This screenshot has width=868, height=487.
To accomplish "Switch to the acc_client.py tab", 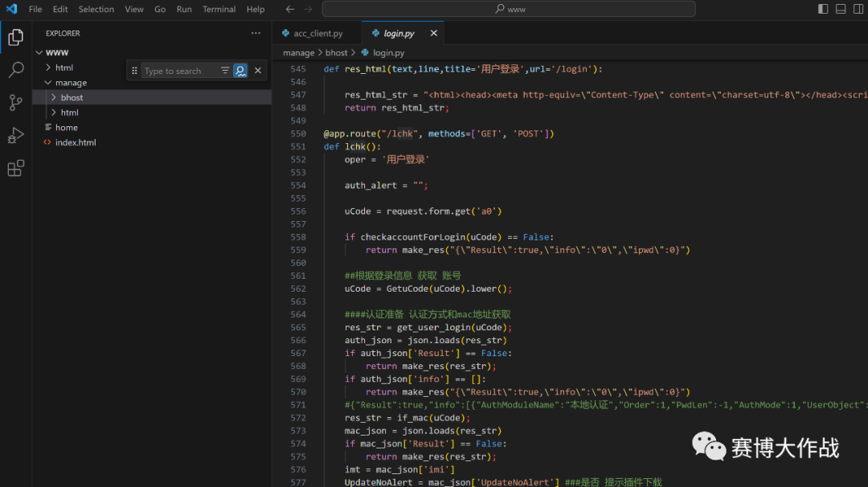I will click(317, 34).
